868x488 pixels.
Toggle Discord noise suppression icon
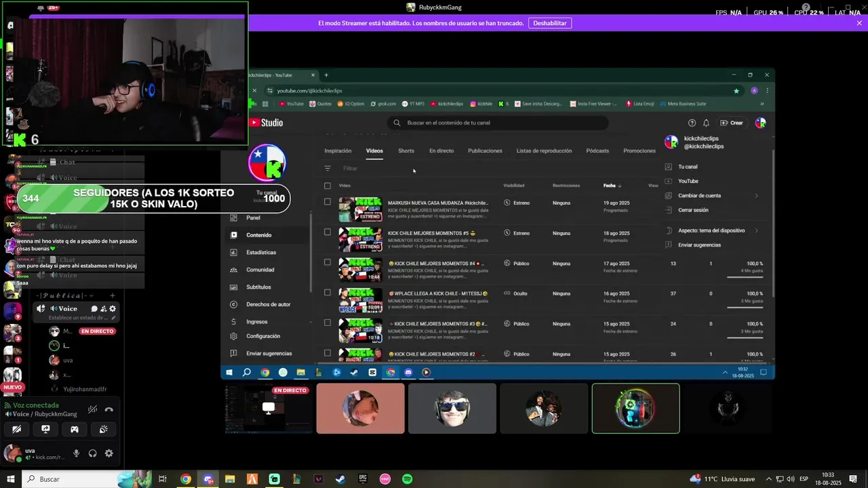[x=92, y=409]
